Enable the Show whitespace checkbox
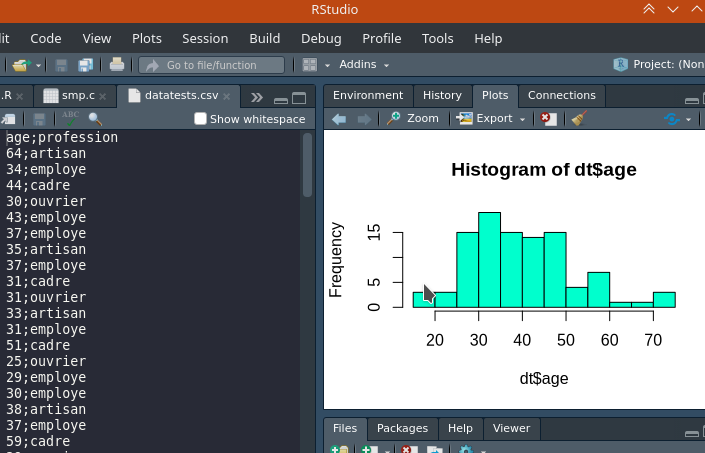The width and height of the screenshot is (705, 453). pyautogui.click(x=200, y=119)
